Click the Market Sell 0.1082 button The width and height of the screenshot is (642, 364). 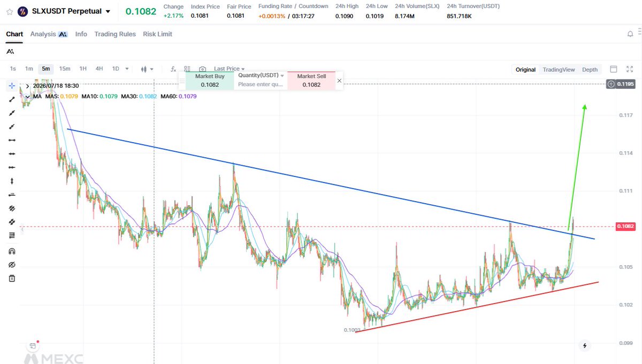pyautogui.click(x=311, y=80)
